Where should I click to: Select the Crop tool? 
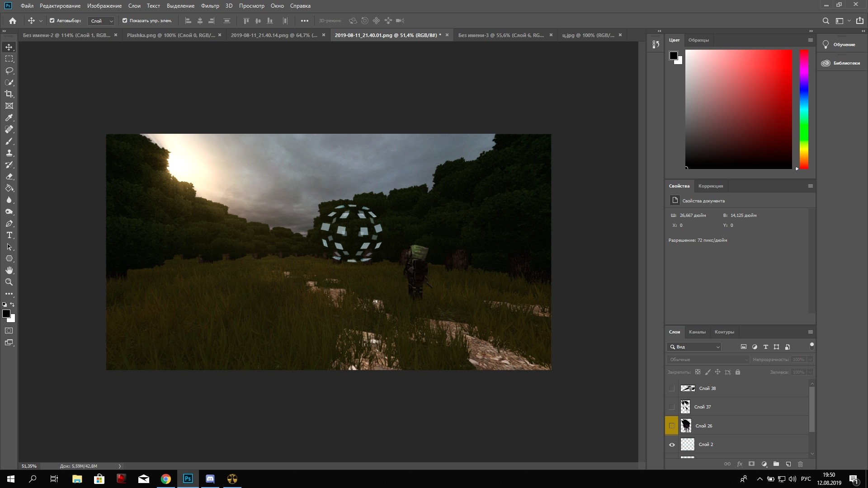[9, 94]
